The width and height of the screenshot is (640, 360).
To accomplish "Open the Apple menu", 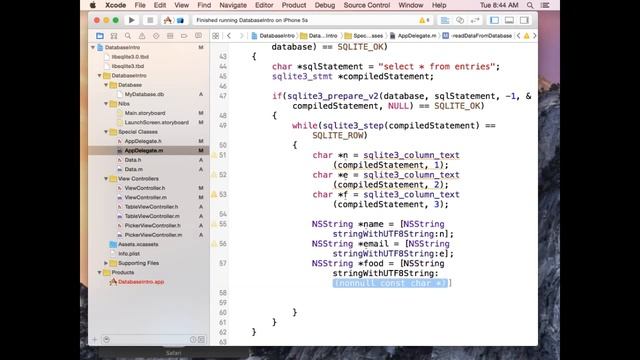I will (93, 5).
